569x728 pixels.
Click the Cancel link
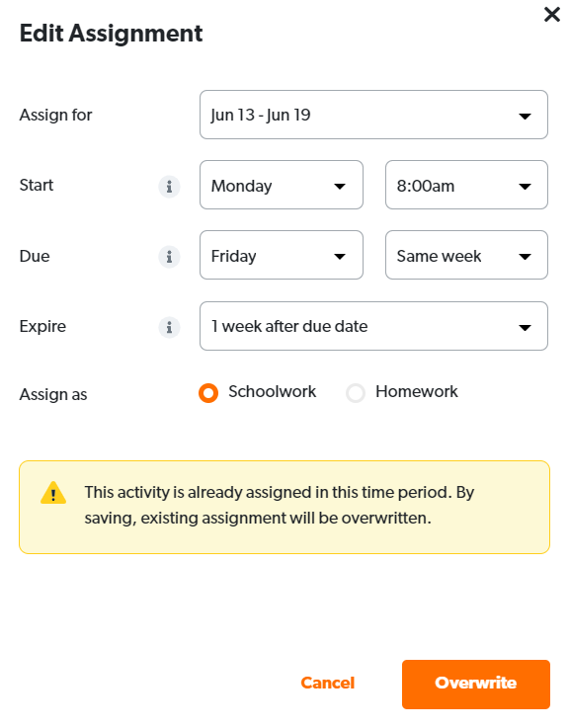point(327,683)
